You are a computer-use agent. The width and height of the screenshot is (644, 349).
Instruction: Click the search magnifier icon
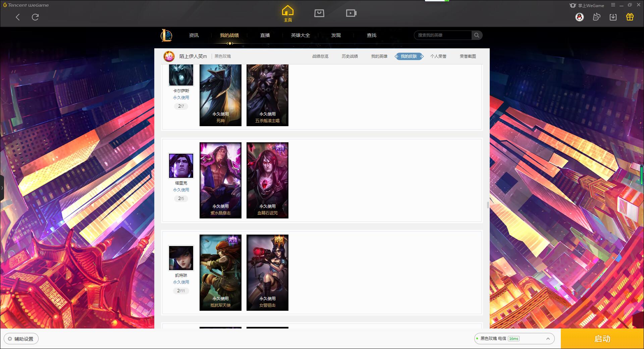click(477, 35)
